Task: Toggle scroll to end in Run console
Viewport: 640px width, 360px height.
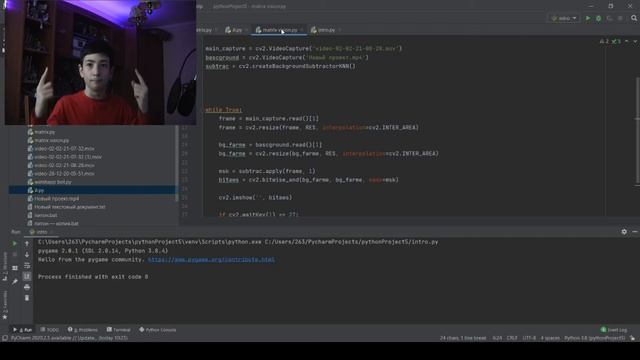Action: coord(27,276)
